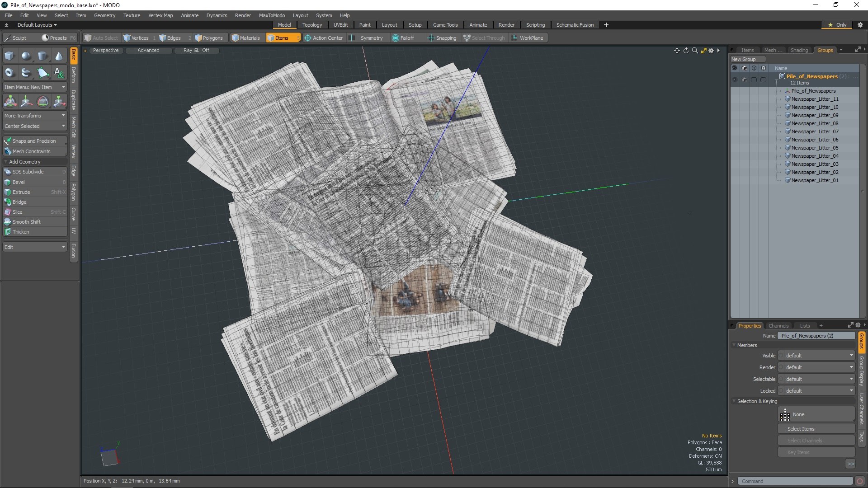Select the Cone primitive tool

click(x=59, y=56)
